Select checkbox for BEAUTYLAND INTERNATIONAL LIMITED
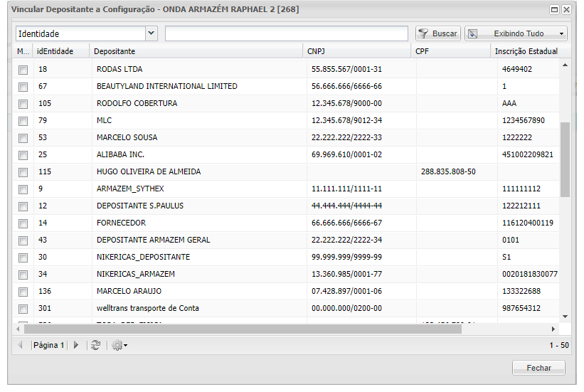 click(x=23, y=87)
